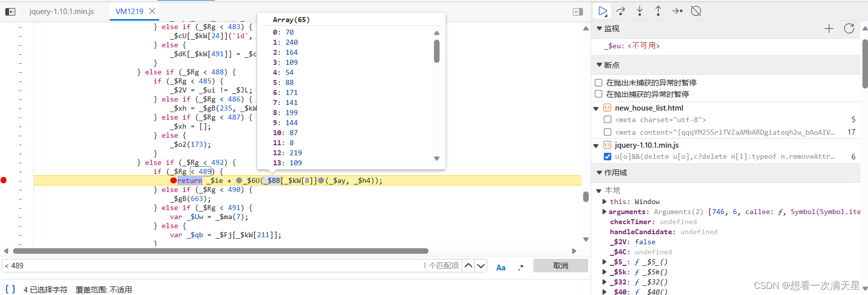The width and height of the screenshot is (868, 295).
Task: Enable the meta content breakpoint
Action: pyautogui.click(x=607, y=132)
